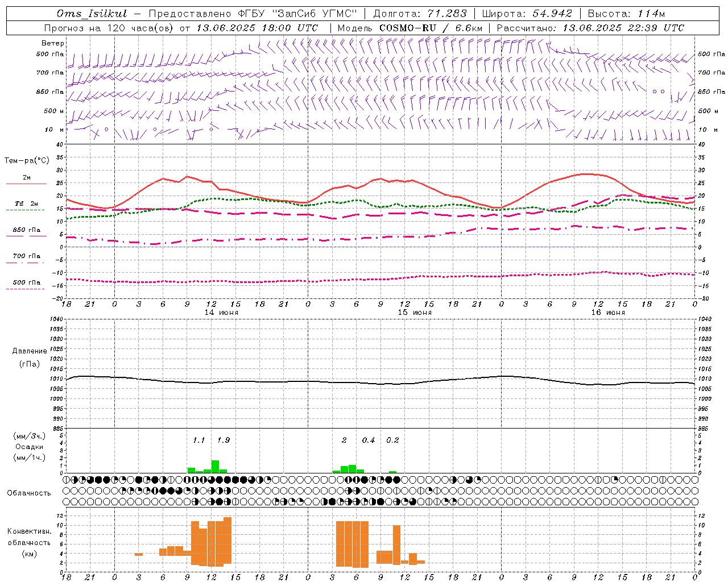Click the Прогноз на 120 часа(ов) text

point(109,28)
